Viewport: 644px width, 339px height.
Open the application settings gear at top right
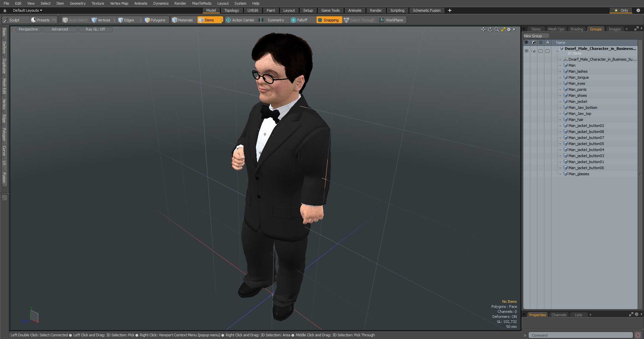coord(638,10)
